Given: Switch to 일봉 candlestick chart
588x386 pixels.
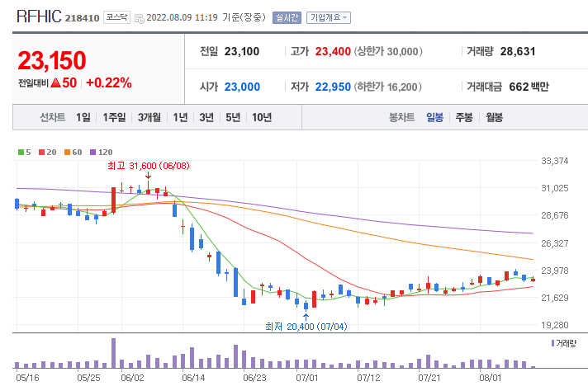Looking at the screenshot, I should pos(435,118).
